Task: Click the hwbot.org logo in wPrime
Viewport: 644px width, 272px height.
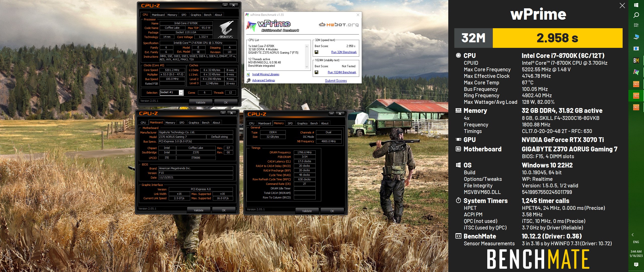Action: 339,25
